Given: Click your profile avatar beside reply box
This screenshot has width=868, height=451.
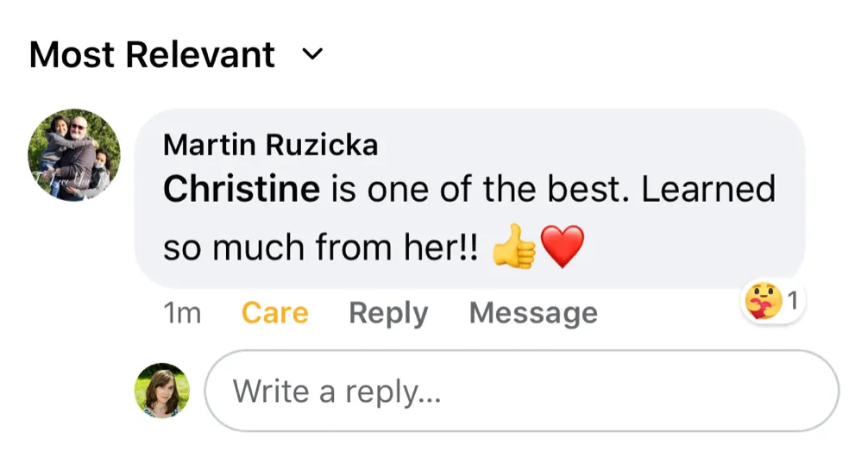Looking at the screenshot, I should 162,391.
